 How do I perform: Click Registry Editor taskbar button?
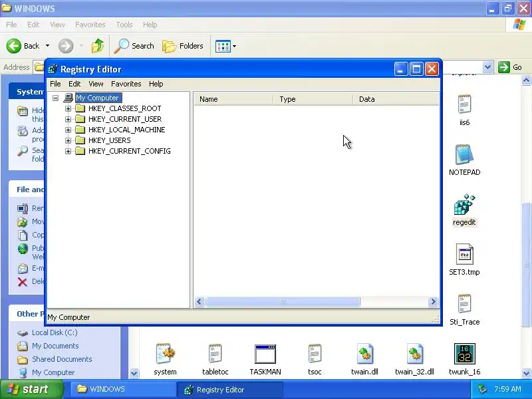click(229, 390)
